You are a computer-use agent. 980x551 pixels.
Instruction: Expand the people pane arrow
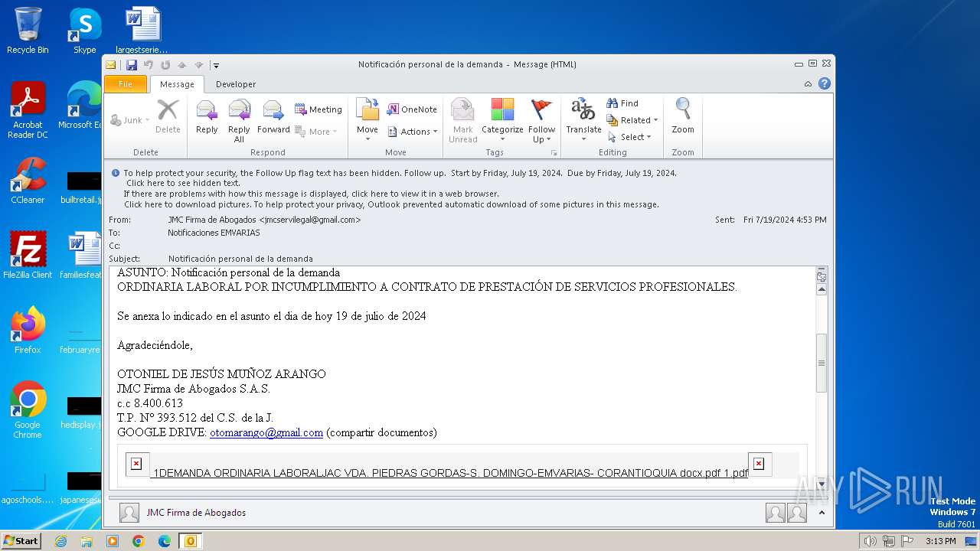click(822, 513)
